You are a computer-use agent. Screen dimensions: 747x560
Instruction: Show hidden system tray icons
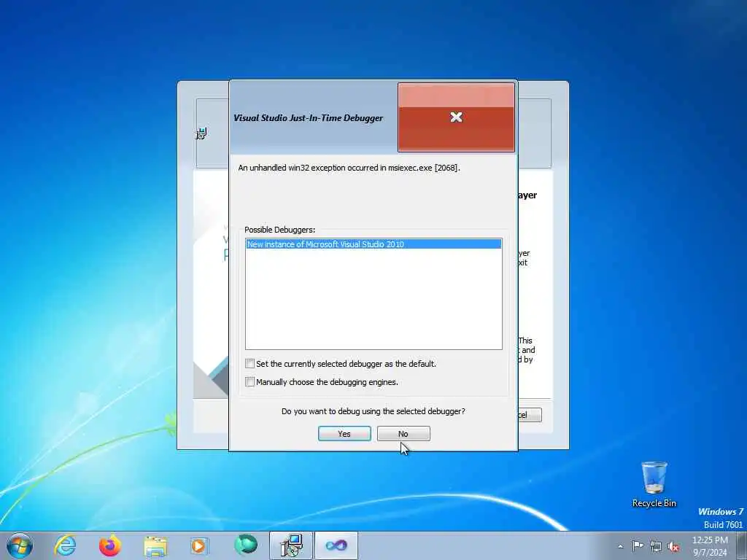(620, 546)
